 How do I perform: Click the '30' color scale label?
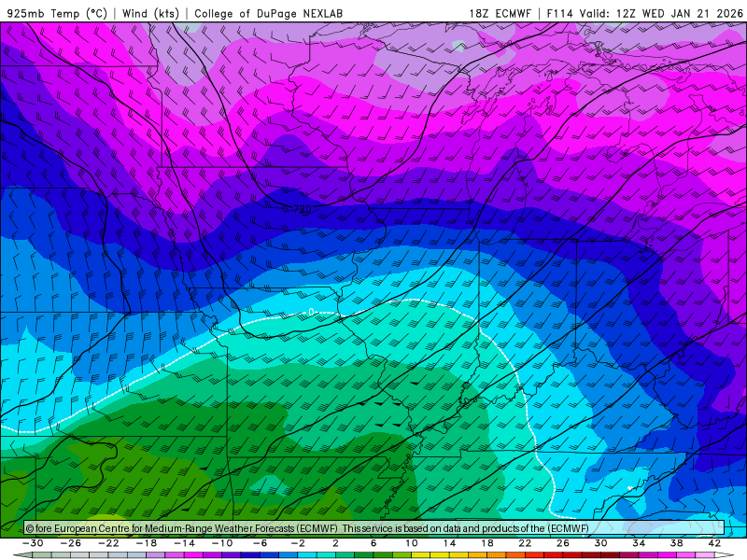[600, 543]
